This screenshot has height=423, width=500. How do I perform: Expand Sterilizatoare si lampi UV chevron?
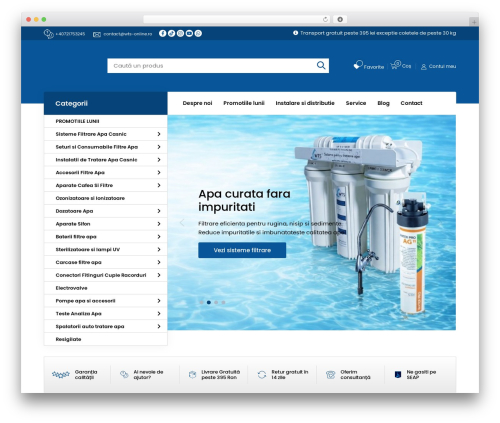click(159, 249)
